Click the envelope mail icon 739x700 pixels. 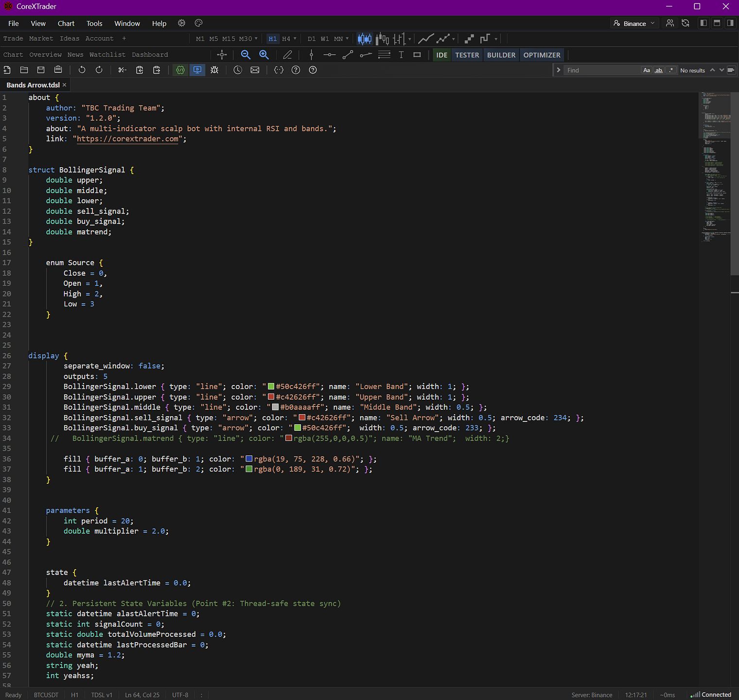pyautogui.click(x=255, y=70)
